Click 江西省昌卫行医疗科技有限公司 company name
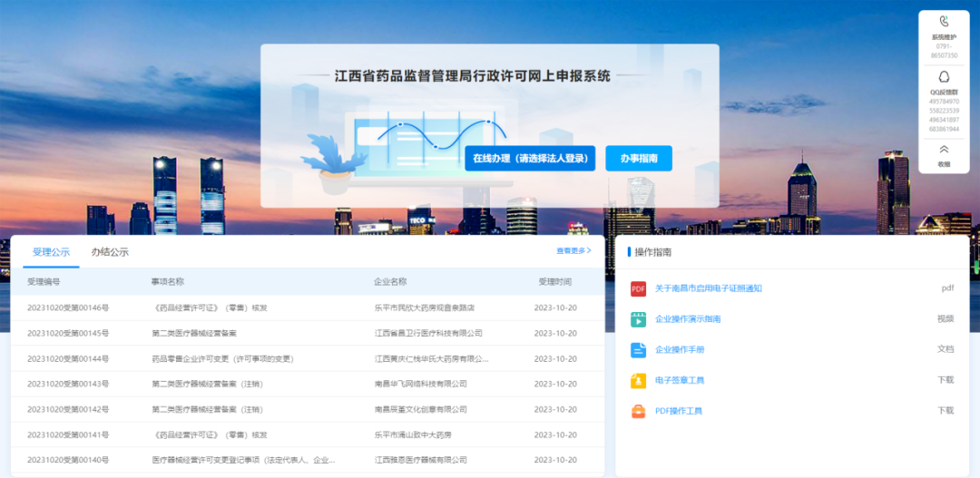Screen dimensions: 980x478 click(x=428, y=333)
